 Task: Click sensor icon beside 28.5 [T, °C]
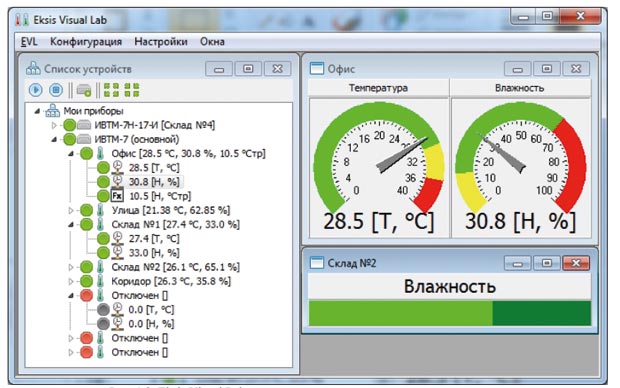click(117, 167)
